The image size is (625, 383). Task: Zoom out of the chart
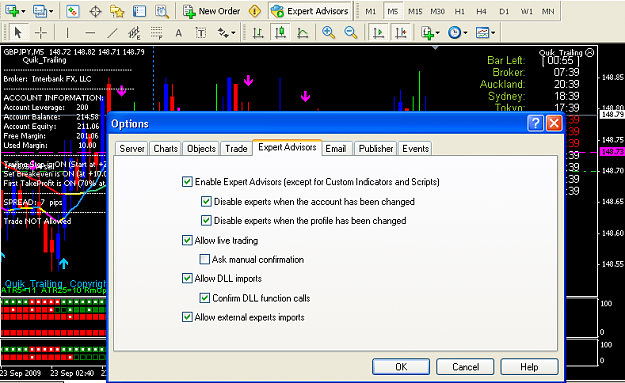(351, 32)
